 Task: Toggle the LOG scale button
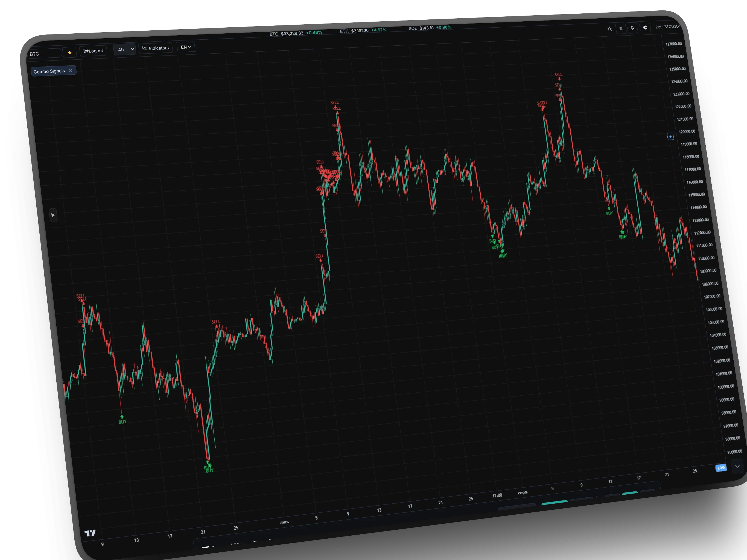coord(721,468)
